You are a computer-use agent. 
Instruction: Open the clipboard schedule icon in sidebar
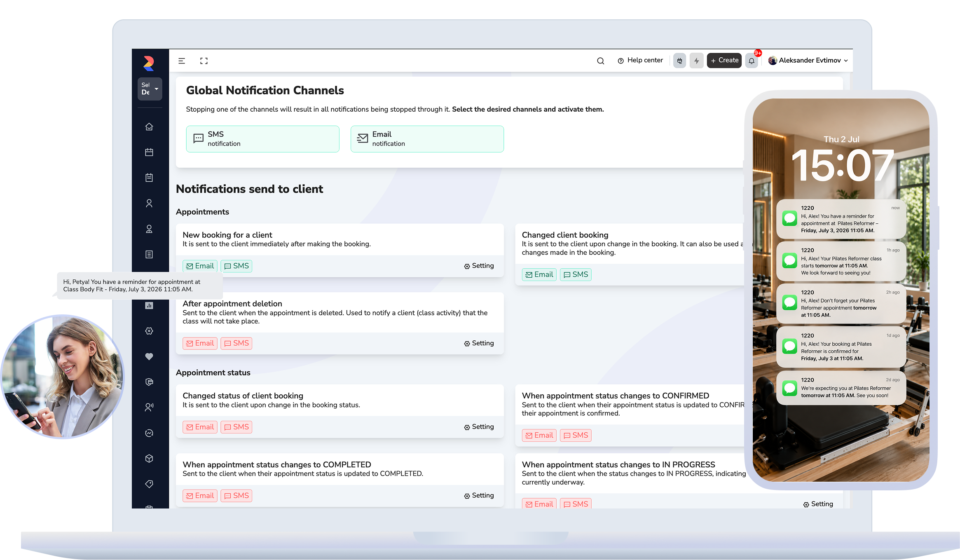149,178
